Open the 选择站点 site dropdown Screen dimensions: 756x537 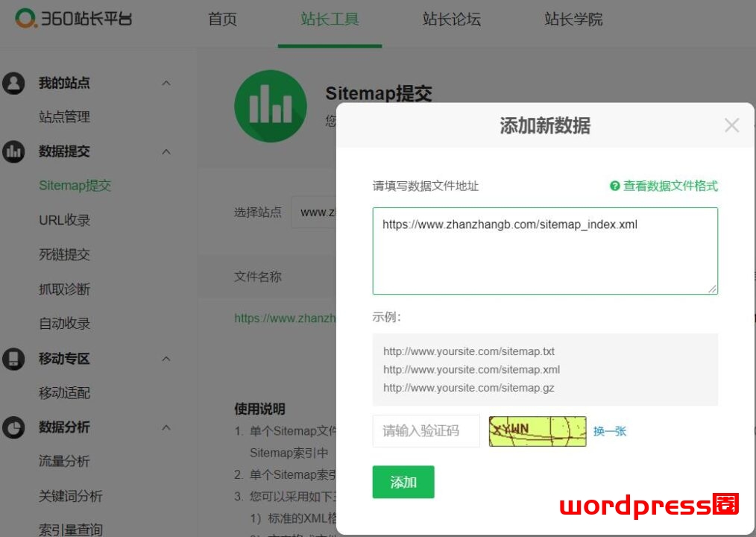point(315,213)
